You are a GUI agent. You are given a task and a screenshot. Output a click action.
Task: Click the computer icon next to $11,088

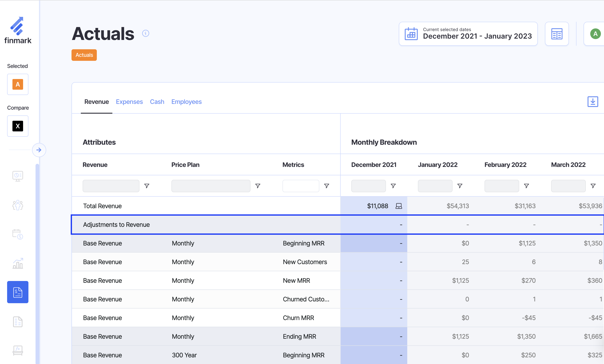point(399,206)
